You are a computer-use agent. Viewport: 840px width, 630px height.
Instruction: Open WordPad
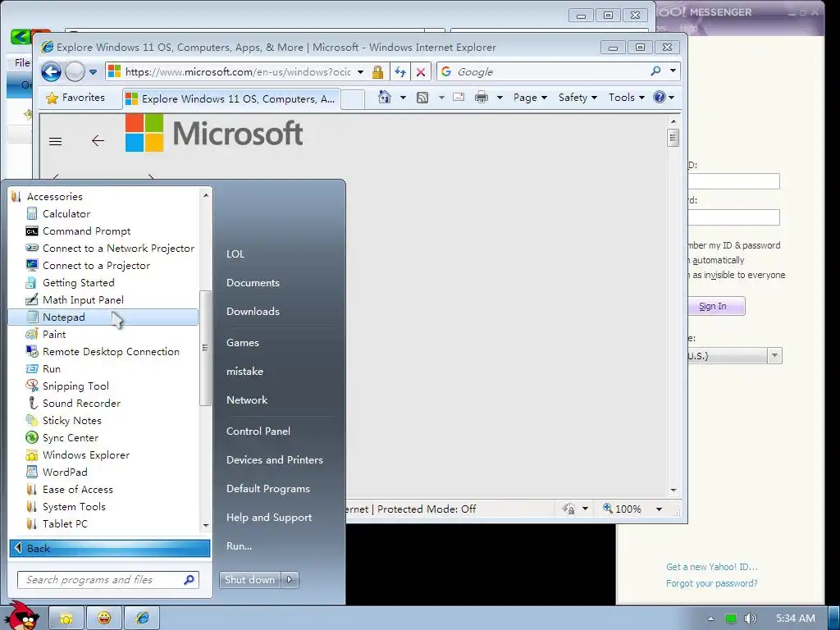point(57,472)
